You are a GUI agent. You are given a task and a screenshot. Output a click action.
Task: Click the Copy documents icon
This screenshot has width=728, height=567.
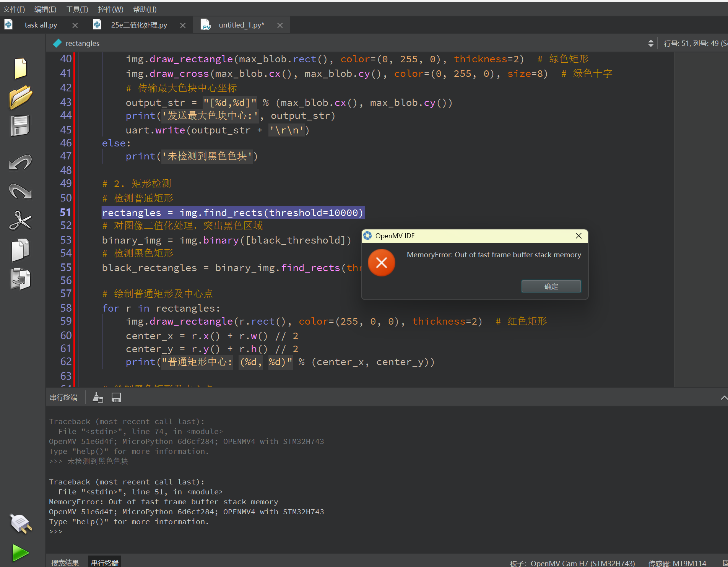pyautogui.click(x=20, y=250)
